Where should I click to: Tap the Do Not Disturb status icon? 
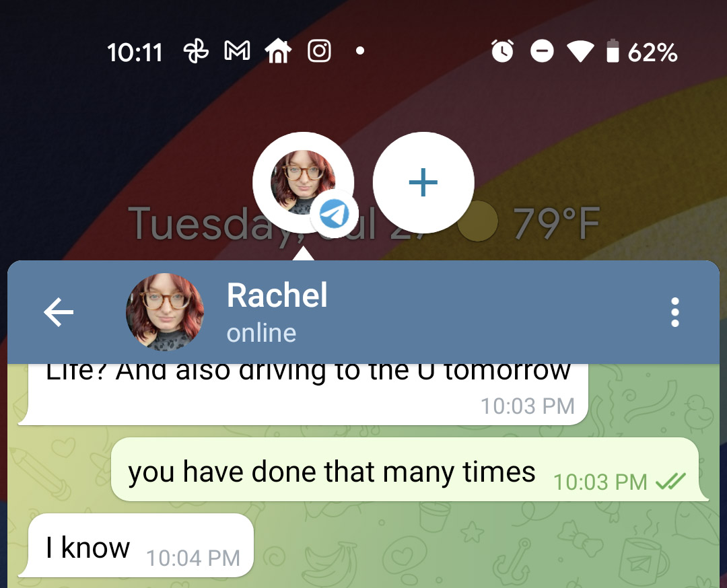click(542, 51)
